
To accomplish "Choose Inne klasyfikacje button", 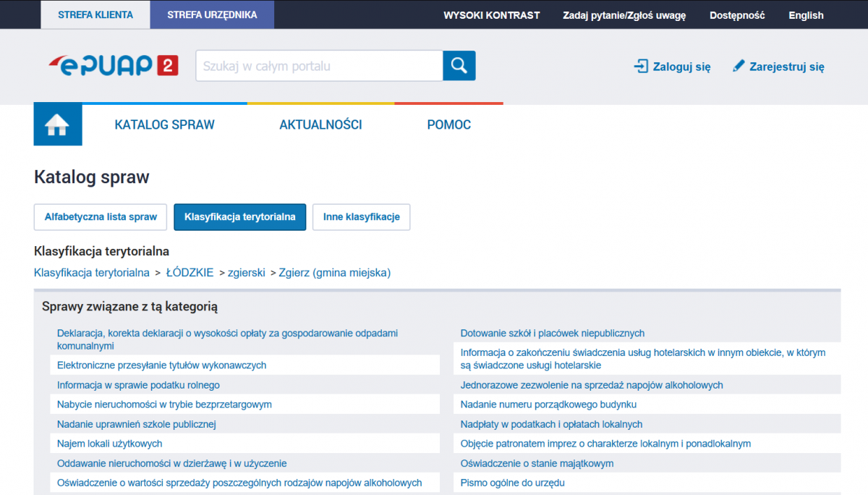I will [x=361, y=217].
